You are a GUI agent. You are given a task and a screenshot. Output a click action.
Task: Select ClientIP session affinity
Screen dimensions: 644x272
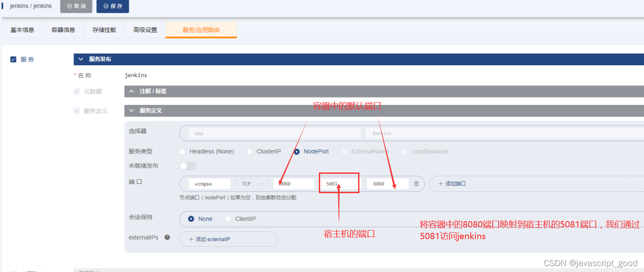click(228, 219)
